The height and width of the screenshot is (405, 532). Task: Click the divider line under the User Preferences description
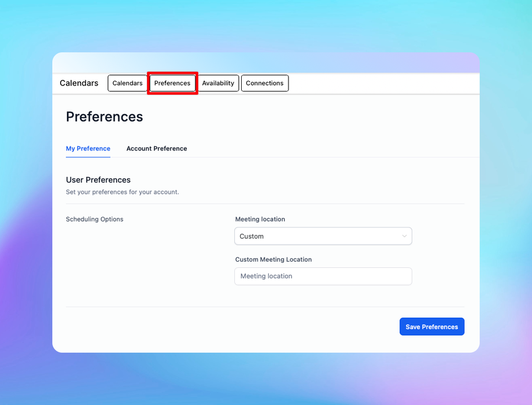[265, 204]
